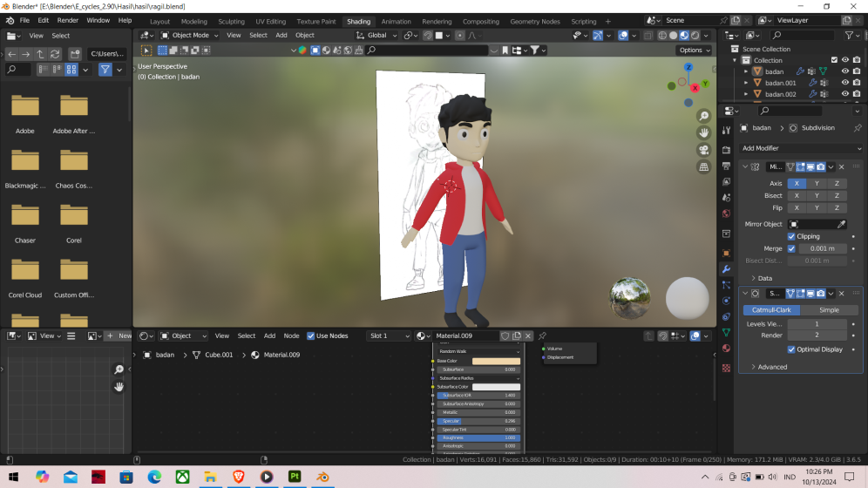Open the Object Mode dropdown
This screenshot has height=488, width=868.
tap(189, 36)
